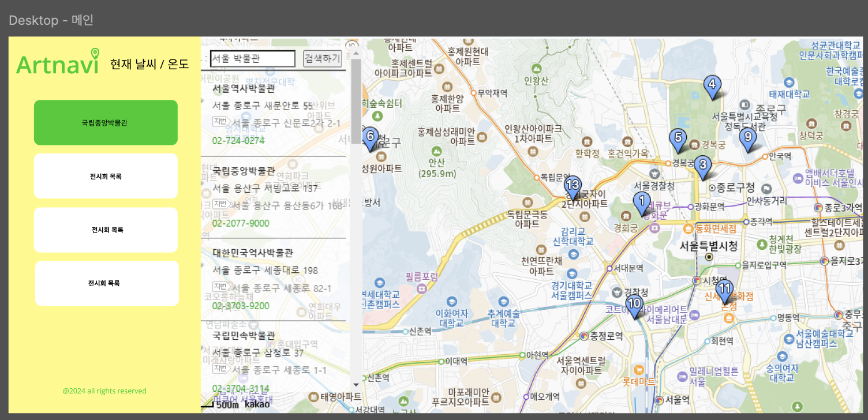This screenshot has width=868, height=420.
Task: Click 전시회 목록 button directly below green button
Action: [106, 176]
